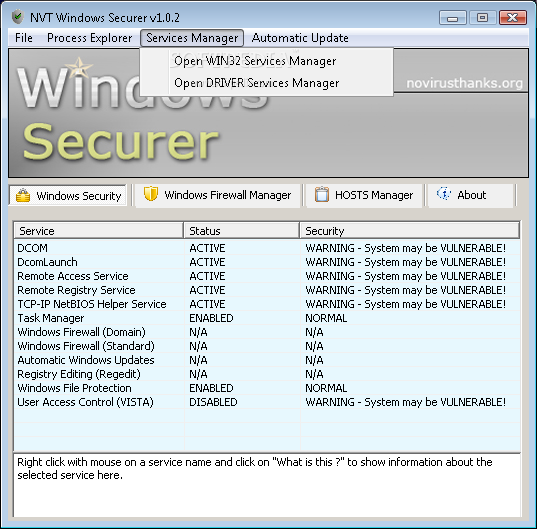Image resolution: width=537 pixels, height=529 pixels.
Task: Open the Process Explorer menu
Action: point(89,38)
